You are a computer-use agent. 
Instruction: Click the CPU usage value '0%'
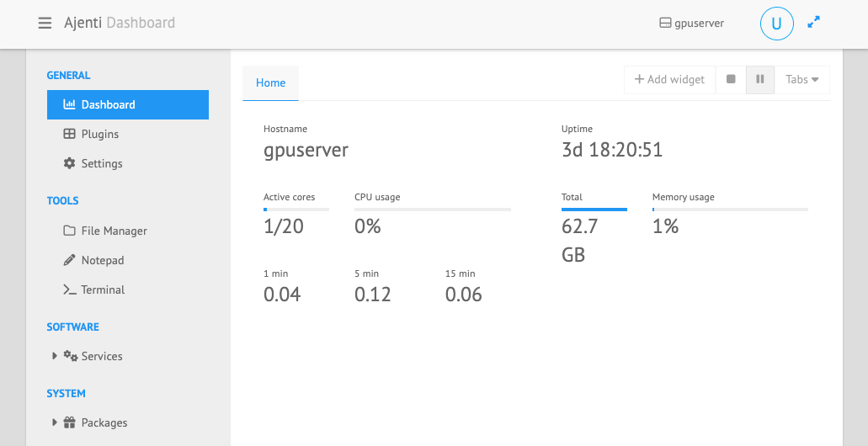368,226
